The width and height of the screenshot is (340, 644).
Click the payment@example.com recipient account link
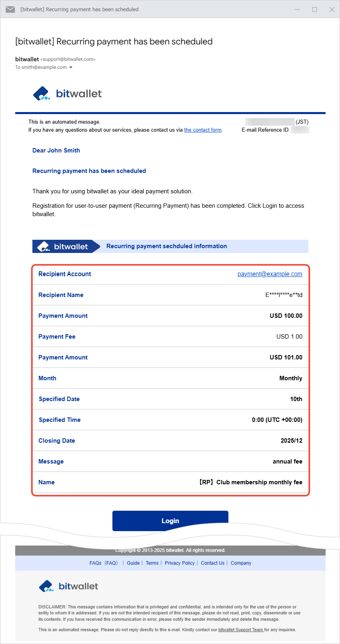click(x=270, y=274)
